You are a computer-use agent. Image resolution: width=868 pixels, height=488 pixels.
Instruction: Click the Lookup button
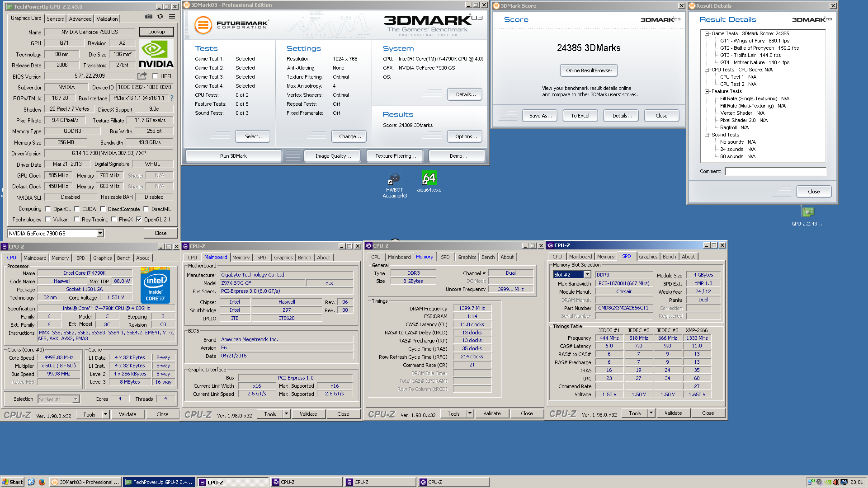(x=156, y=32)
